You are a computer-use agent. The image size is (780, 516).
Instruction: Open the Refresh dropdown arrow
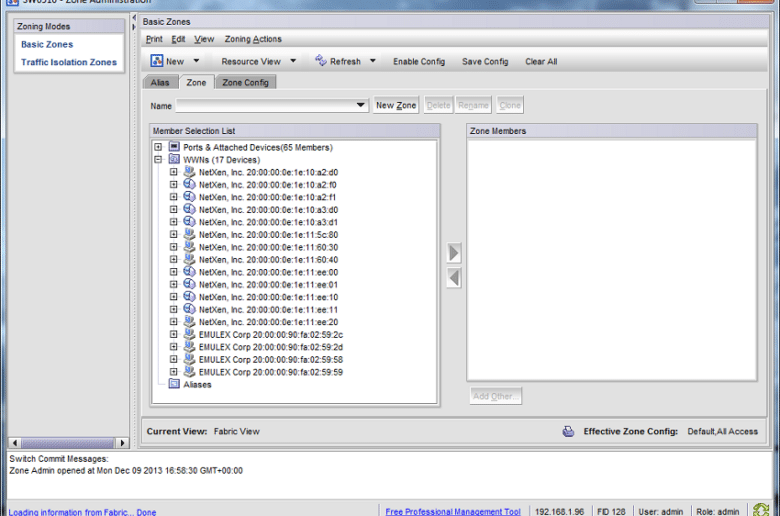click(x=373, y=61)
